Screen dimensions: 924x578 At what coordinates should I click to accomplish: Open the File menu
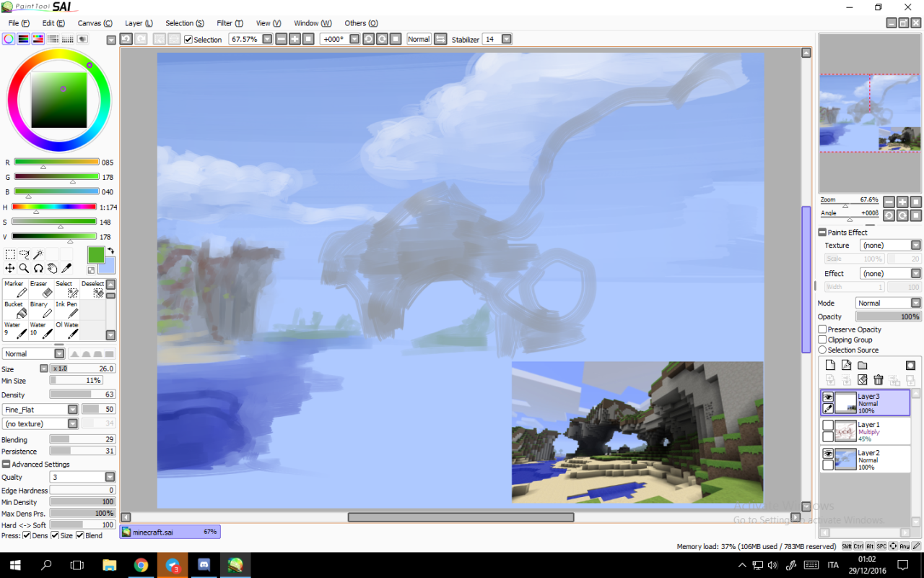pos(19,23)
